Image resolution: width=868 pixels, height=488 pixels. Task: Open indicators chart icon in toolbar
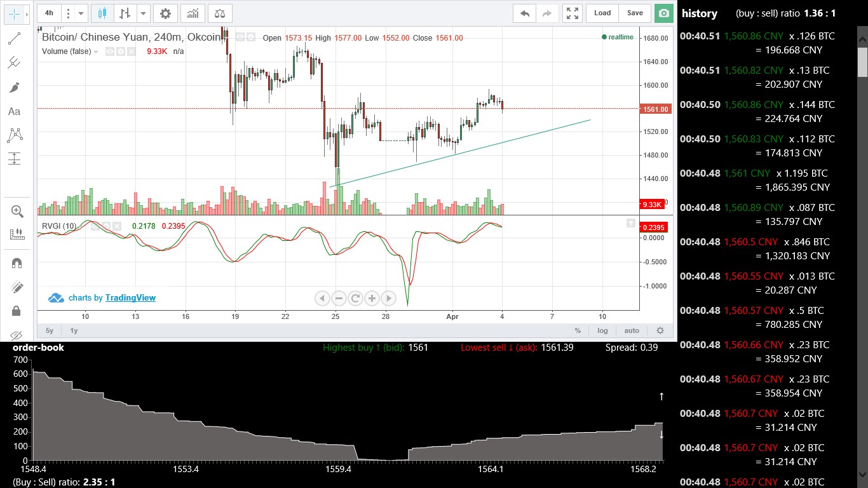click(193, 13)
